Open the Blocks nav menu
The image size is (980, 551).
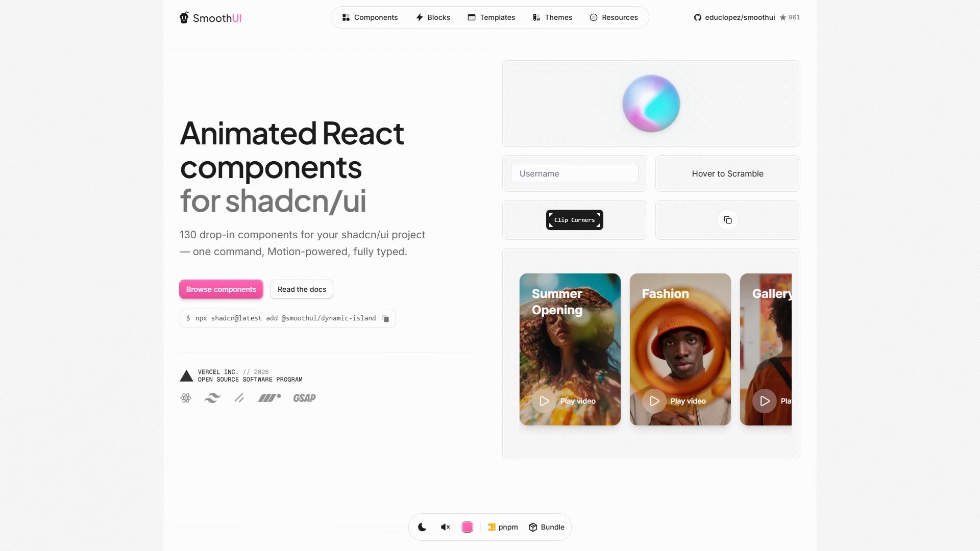tap(433, 17)
